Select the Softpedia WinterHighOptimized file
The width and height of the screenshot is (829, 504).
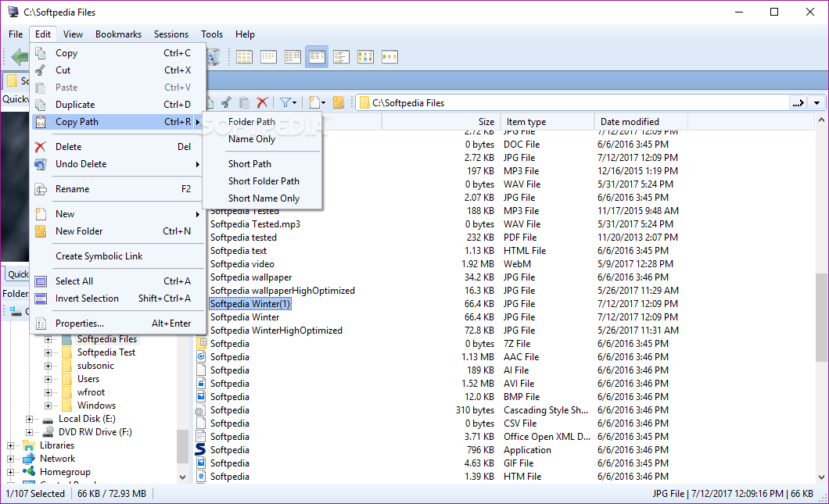(x=276, y=331)
